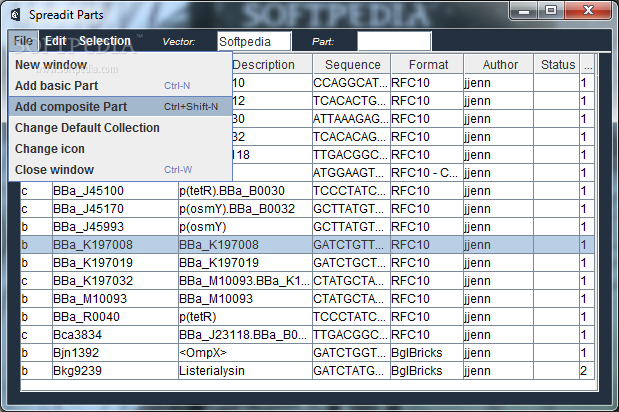Select the BBa_K197008 part name cell
This screenshot has height=412, width=619.
115,245
